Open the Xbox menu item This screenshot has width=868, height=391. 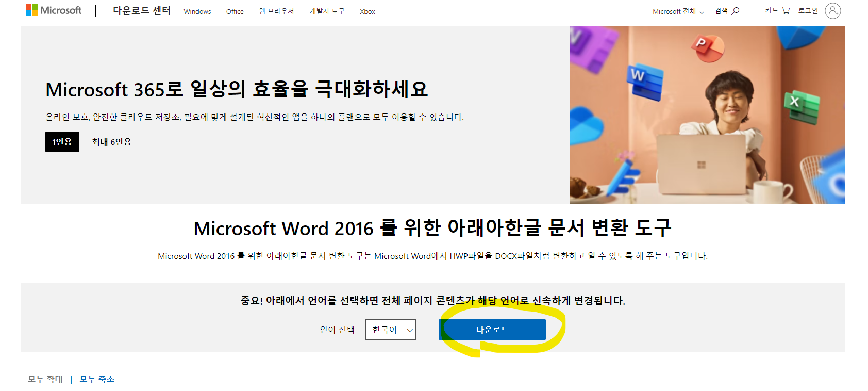368,11
